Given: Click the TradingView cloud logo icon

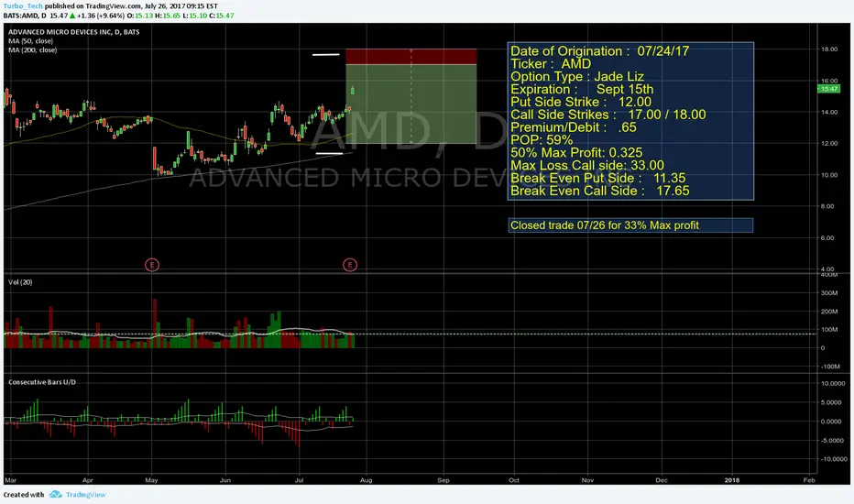Looking at the screenshot, I should click(56, 495).
